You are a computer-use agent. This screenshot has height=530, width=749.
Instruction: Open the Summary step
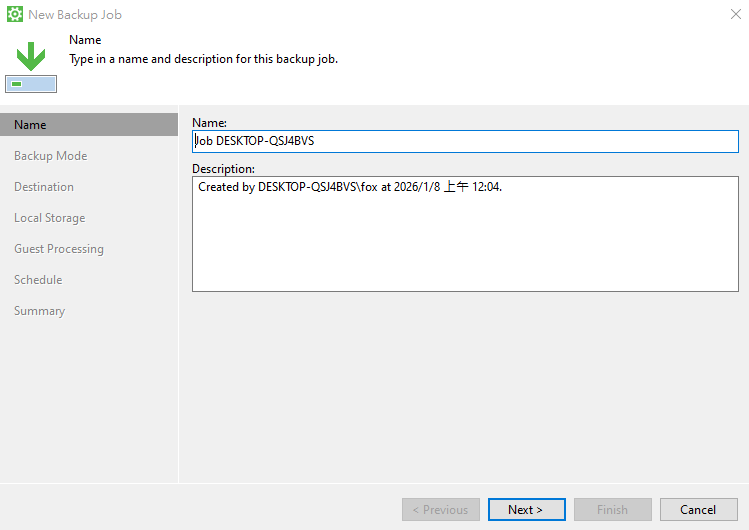pyautogui.click(x=40, y=311)
